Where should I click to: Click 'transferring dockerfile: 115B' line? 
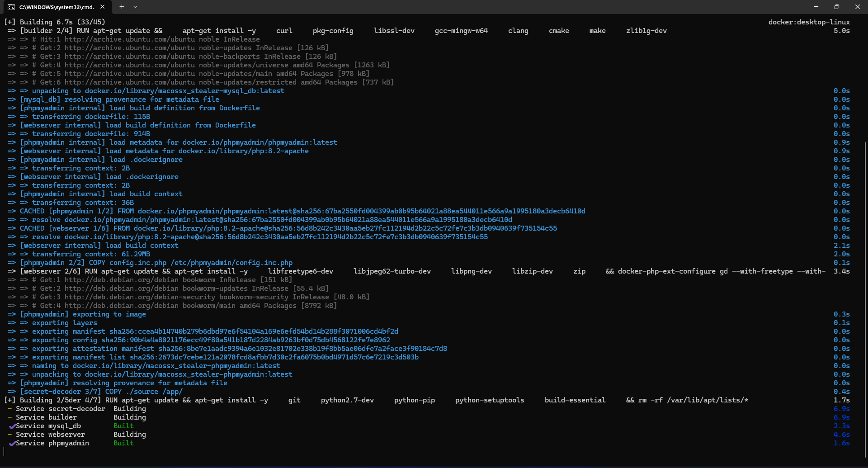(79, 117)
